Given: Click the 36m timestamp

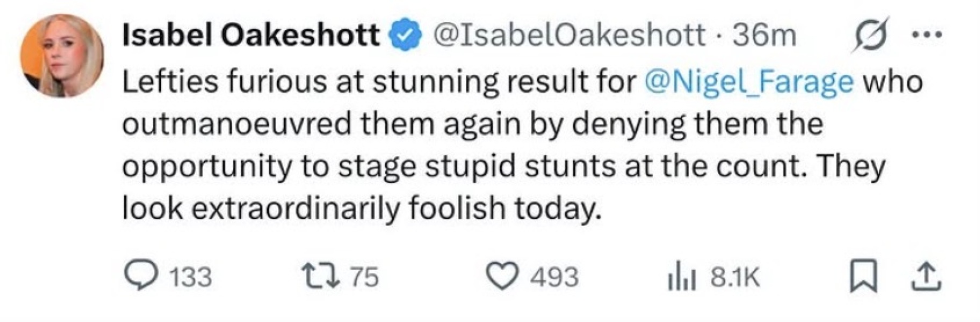Looking at the screenshot, I should coord(764,35).
